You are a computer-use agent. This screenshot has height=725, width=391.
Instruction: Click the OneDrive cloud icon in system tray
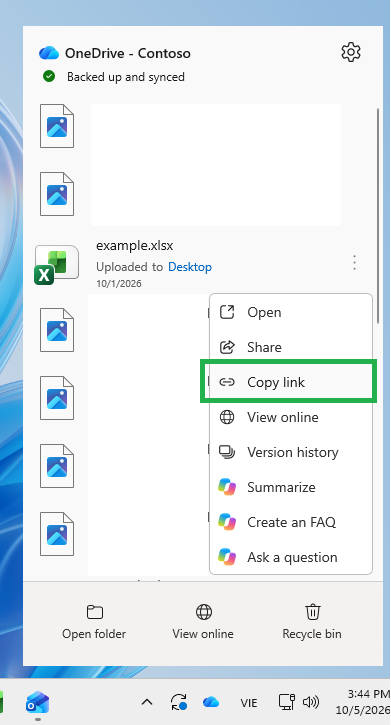pos(211,703)
